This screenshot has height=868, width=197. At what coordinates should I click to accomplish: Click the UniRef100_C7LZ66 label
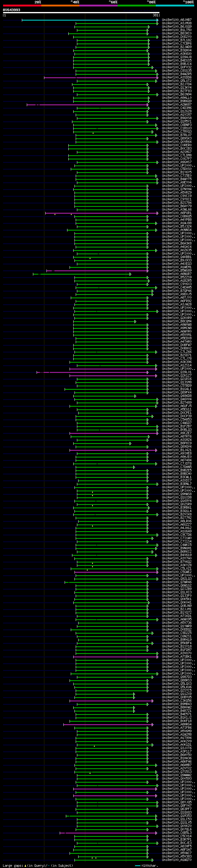(x=177, y=352)
